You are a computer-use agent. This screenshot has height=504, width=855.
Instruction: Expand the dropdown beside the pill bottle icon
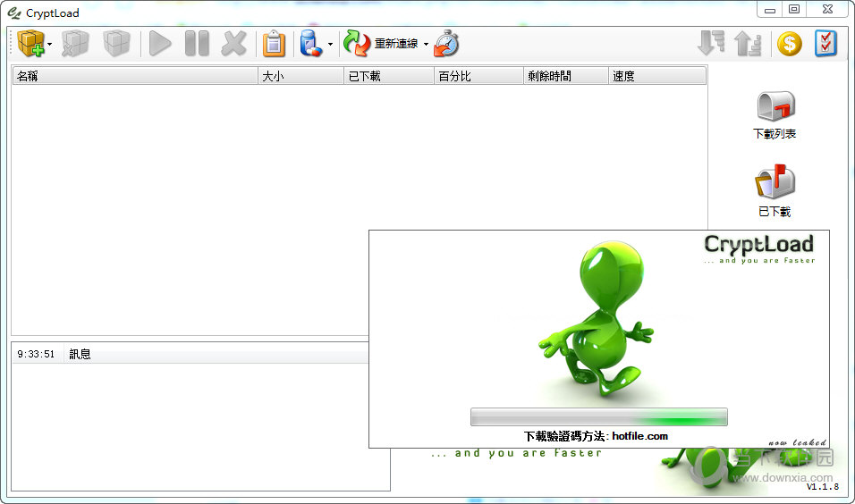tap(330, 44)
